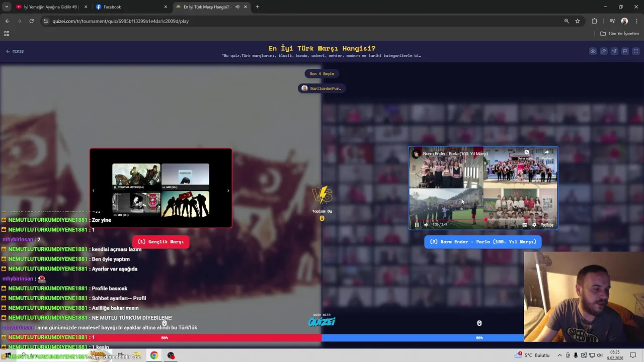Close the YouTube tab
The width and height of the screenshot is (644, 362).
[x=86, y=7]
